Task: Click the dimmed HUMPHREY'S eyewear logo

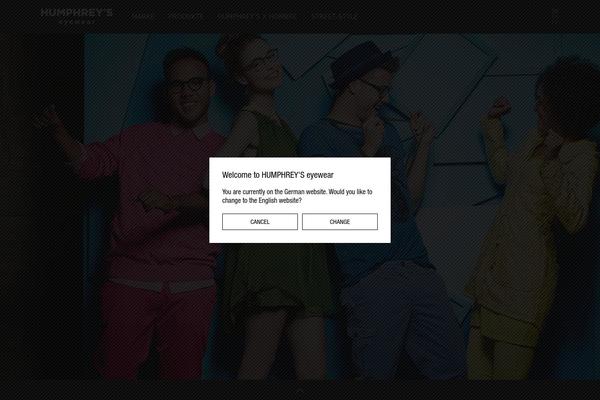Action: [x=77, y=16]
